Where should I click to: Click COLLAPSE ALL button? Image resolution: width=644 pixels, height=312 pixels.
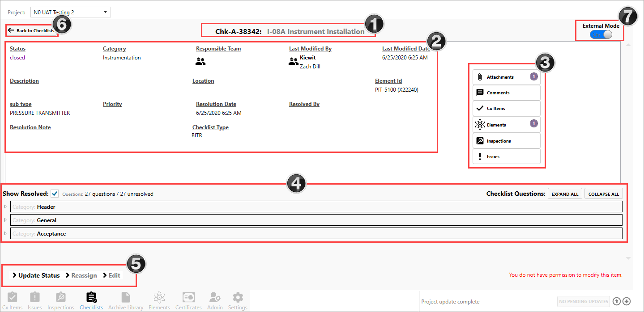click(604, 194)
